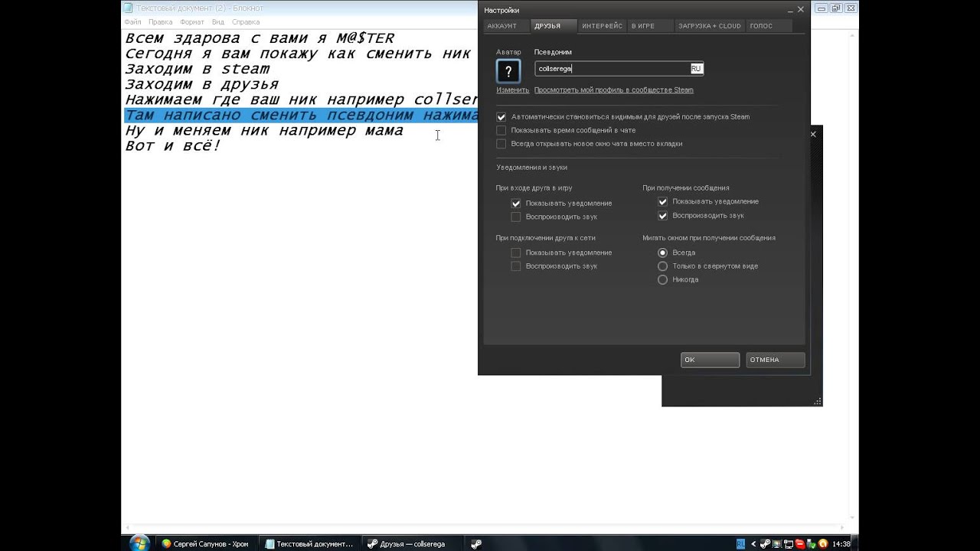This screenshot has height=551, width=980.
Task: Open the Интерфейс tab
Action: click(x=602, y=26)
